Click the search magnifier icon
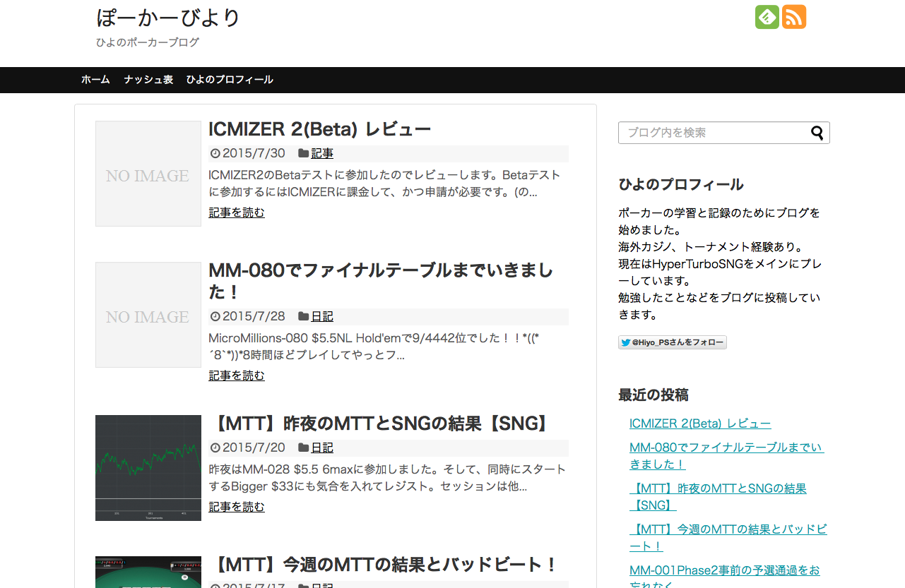The height and width of the screenshot is (588, 905). point(817,133)
